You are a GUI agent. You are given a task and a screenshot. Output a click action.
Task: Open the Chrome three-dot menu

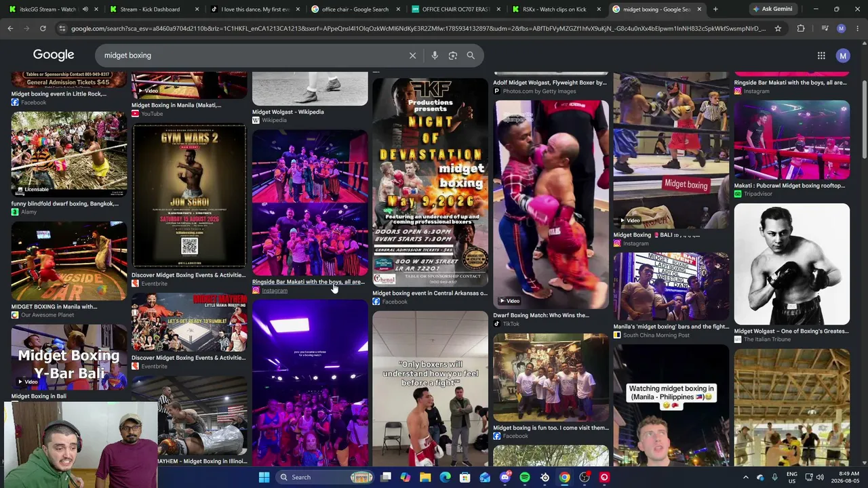pos(857,28)
